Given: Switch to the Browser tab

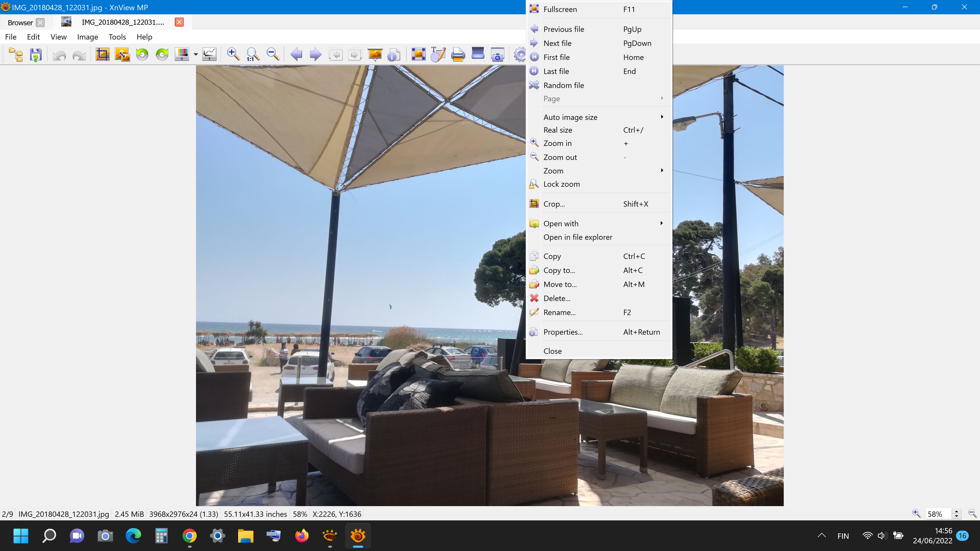Looking at the screenshot, I should (x=20, y=22).
